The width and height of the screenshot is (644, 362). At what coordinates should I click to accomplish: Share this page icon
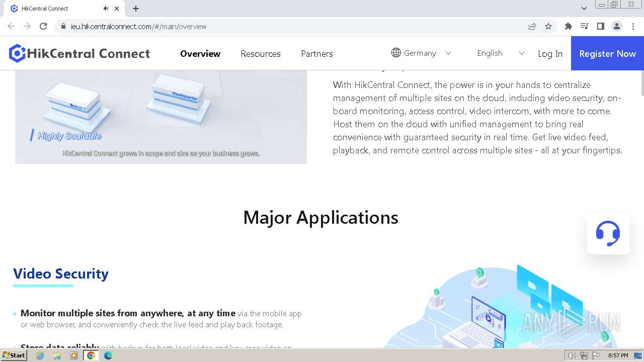(532, 26)
